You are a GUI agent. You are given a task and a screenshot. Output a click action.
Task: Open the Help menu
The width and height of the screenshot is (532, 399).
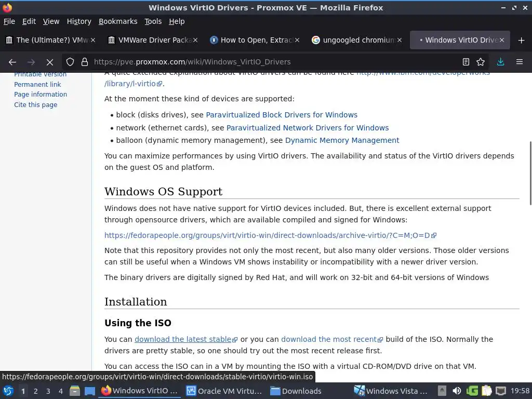coord(177,21)
